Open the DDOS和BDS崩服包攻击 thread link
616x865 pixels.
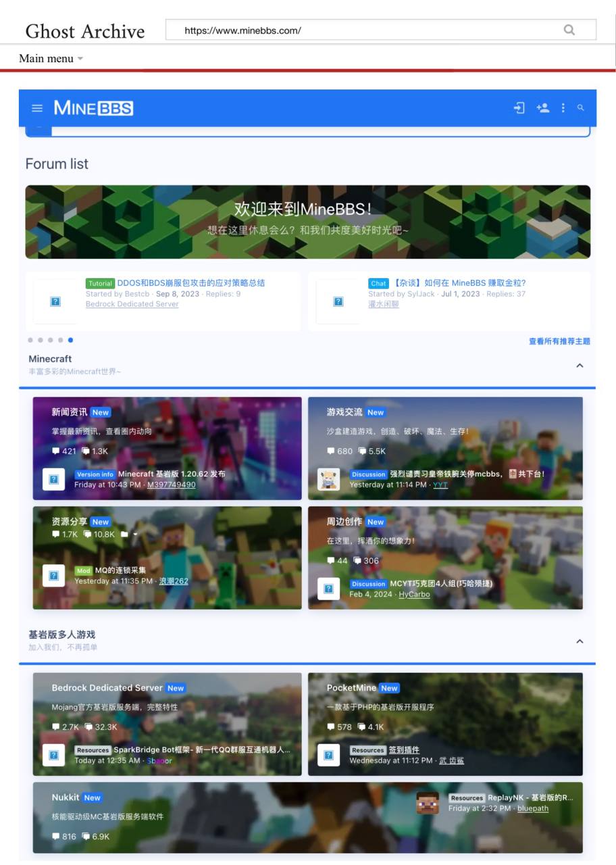point(191,283)
